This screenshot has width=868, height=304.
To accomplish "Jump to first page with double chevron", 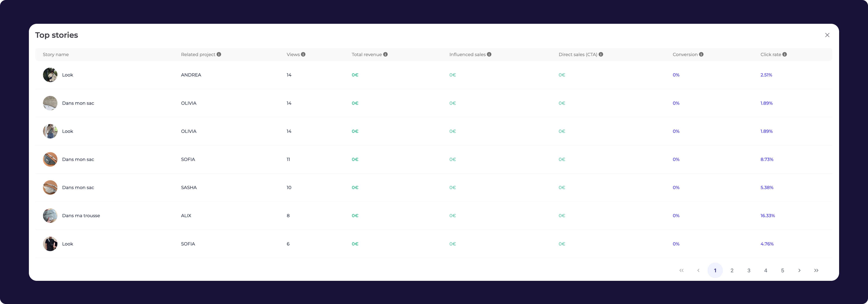I will pyautogui.click(x=681, y=270).
